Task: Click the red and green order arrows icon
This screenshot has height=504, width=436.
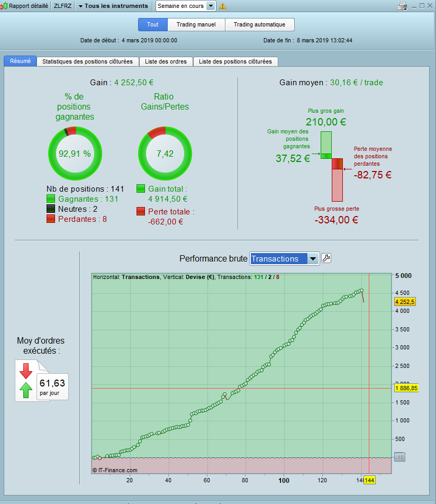Action: [x=26, y=381]
